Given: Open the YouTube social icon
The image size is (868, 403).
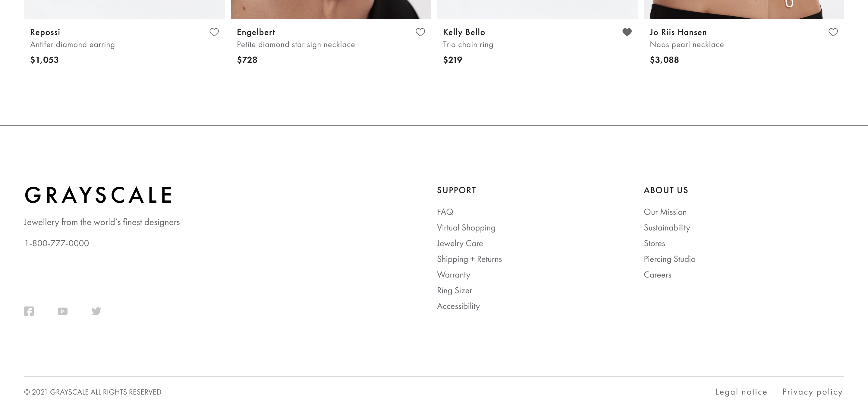Looking at the screenshot, I should tap(63, 311).
